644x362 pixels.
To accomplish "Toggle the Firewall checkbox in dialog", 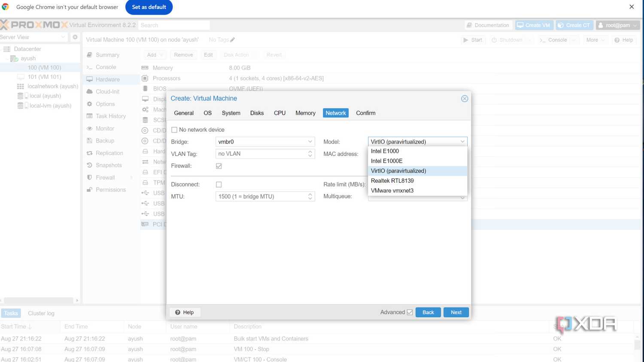I will click(x=219, y=166).
